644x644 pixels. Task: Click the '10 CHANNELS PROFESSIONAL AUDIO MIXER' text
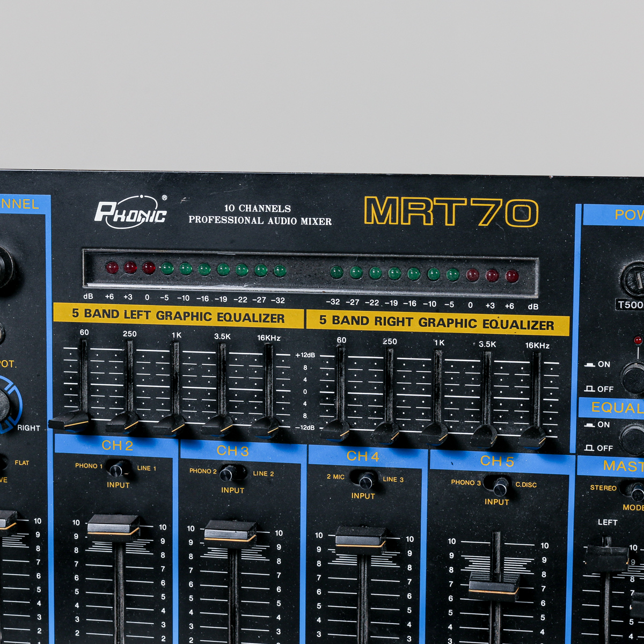pyautogui.click(x=260, y=214)
